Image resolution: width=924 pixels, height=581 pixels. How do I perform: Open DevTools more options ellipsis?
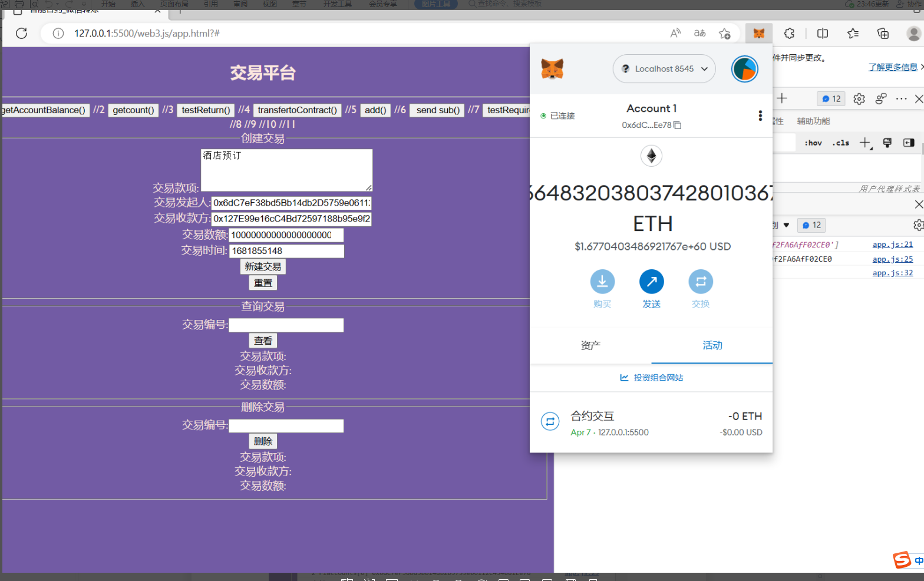[x=901, y=99]
